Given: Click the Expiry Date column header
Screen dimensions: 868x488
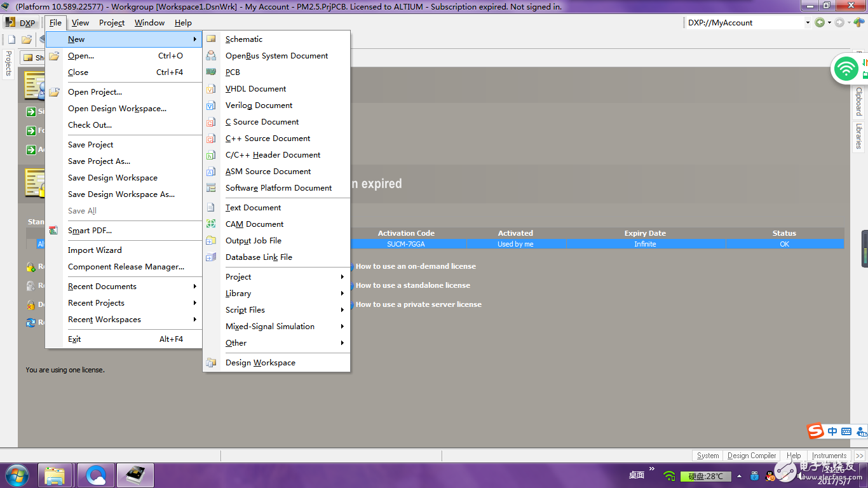Looking at the screenshot, I should 645,233.
